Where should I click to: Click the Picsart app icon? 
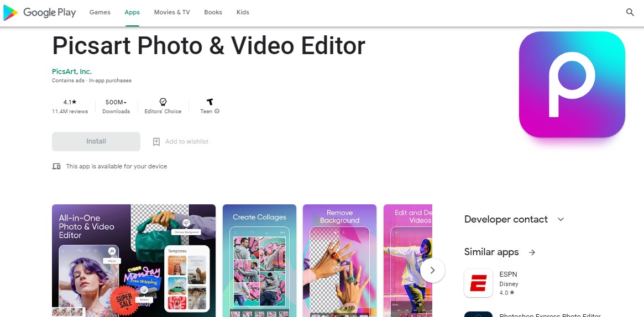572,84
